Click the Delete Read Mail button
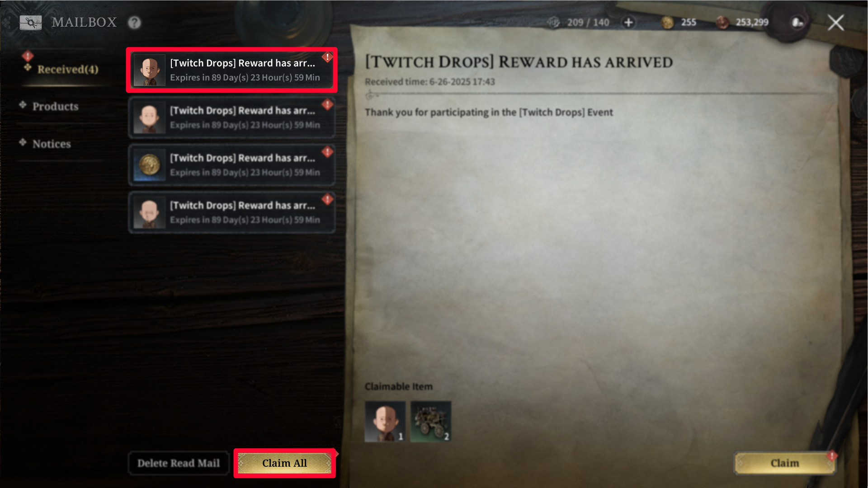Image resolution: width=868 pixels, height=488 pixels. 179,463
